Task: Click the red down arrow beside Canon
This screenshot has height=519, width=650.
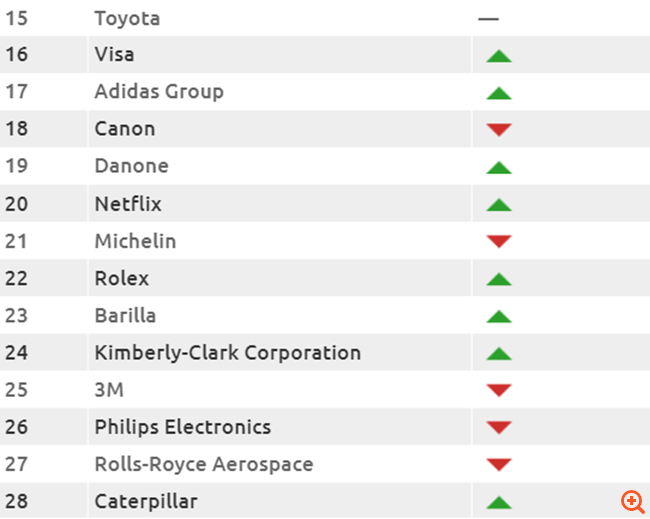Action: [x=498, y=130]
